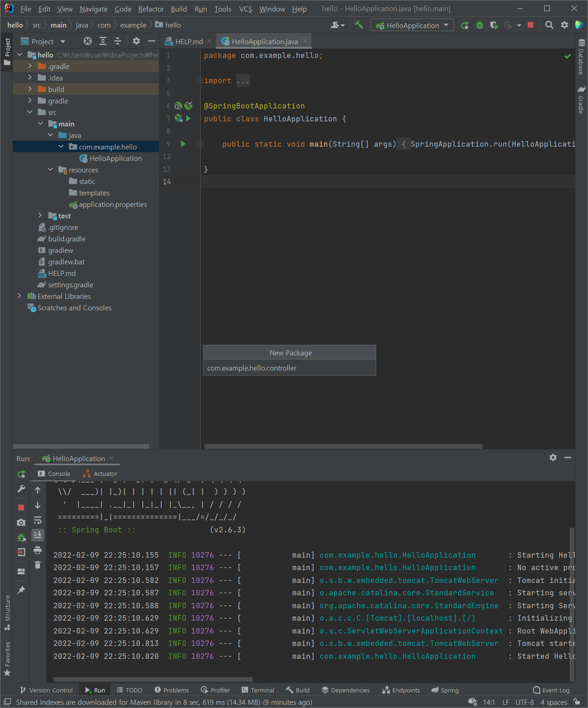This screenshot has height=708, width=588.
Task: Toggle the Favorites tool window stripe button
Action: (7, 658)
